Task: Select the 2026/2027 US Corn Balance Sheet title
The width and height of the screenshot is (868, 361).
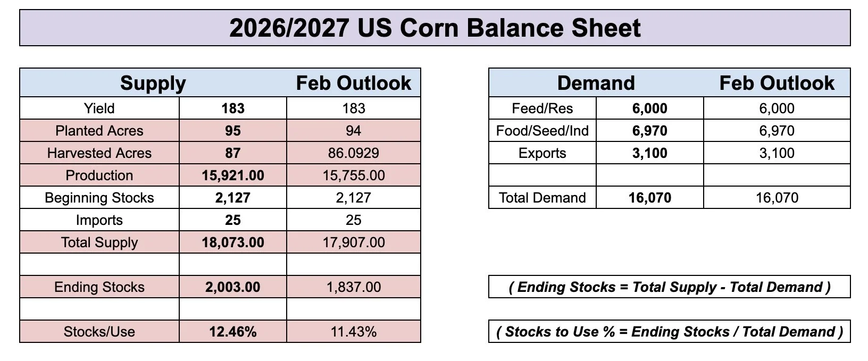Action: click(435, 28)
